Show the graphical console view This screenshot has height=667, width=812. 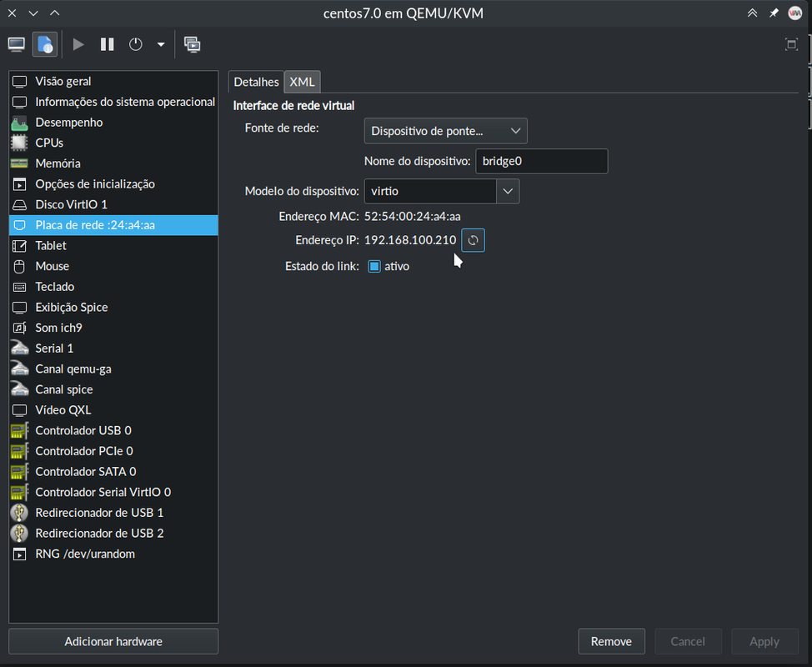(17, 44)
